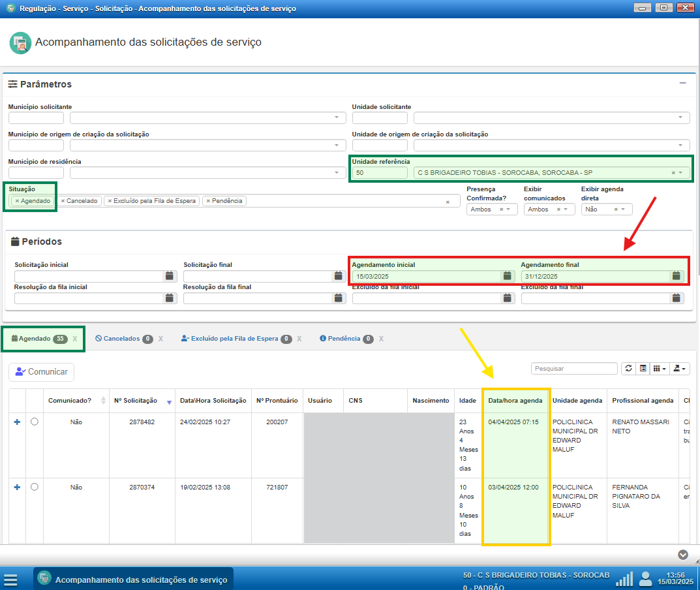Click the user profile icon in taskbar
Image resolution: width=700 pixels, height=590 pixels.
click(645, 579)
